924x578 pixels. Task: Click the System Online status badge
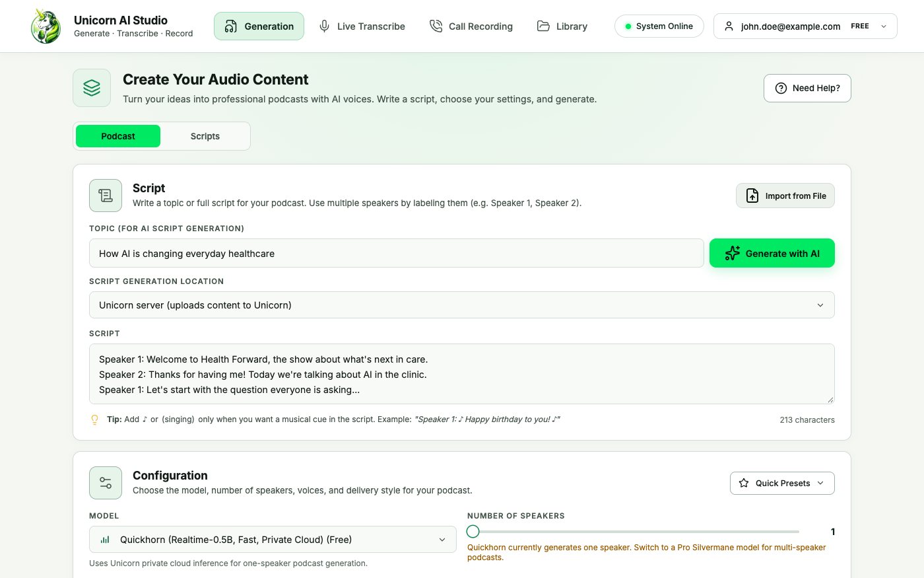(659, 26)
